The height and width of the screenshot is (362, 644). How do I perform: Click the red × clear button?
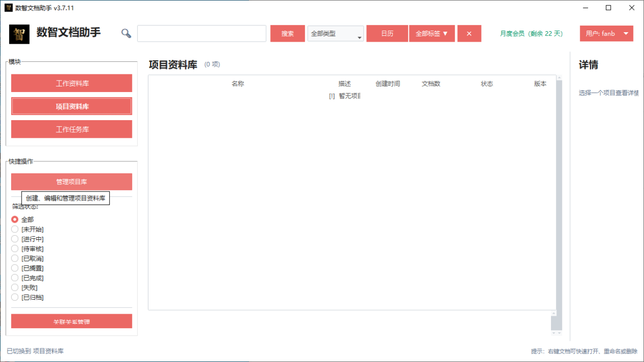469,34
